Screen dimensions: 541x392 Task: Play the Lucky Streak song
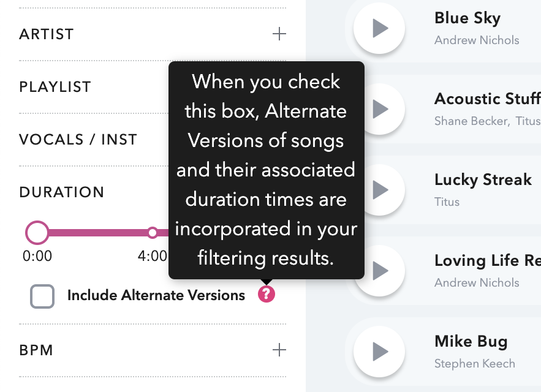pyautogui.click(x=379, y=190)
